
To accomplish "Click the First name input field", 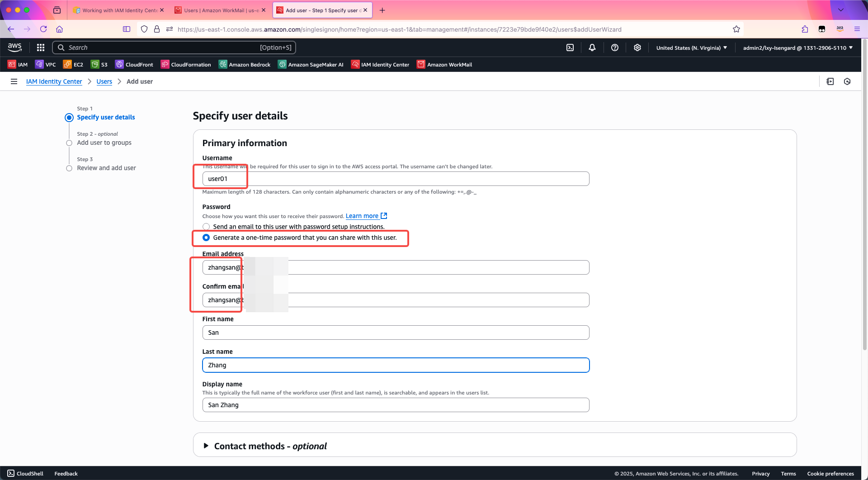I will 396,333.
